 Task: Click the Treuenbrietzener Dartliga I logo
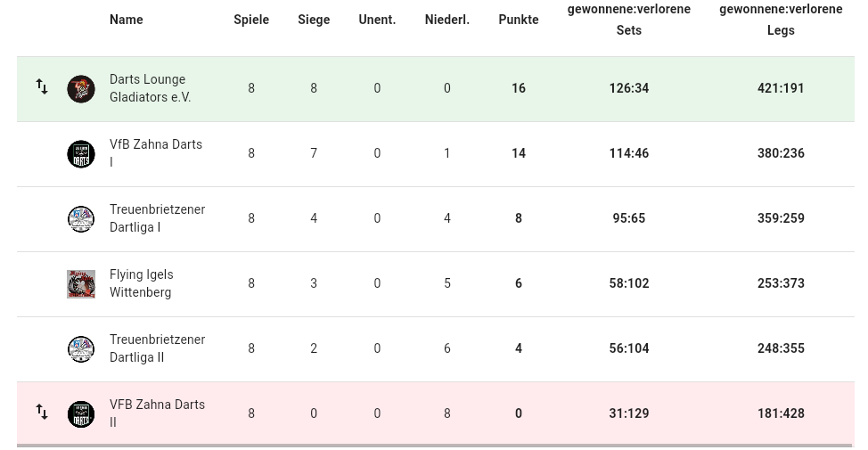[81, 218]
